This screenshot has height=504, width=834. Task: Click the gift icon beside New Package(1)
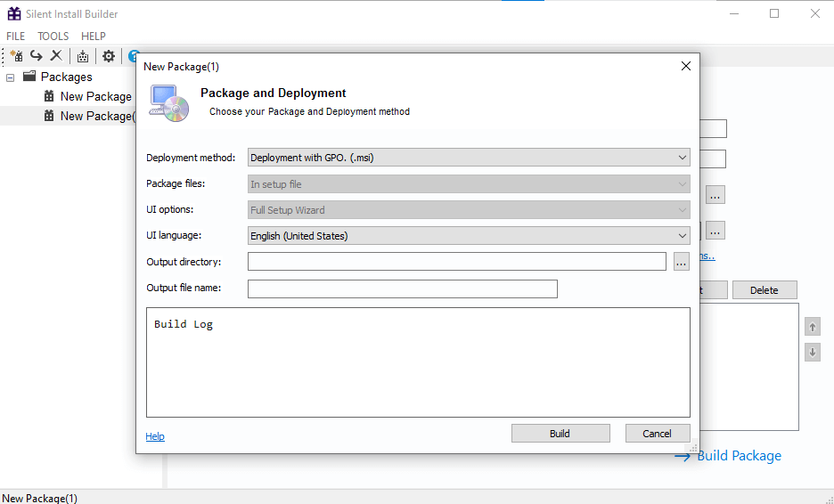(49, 116)
